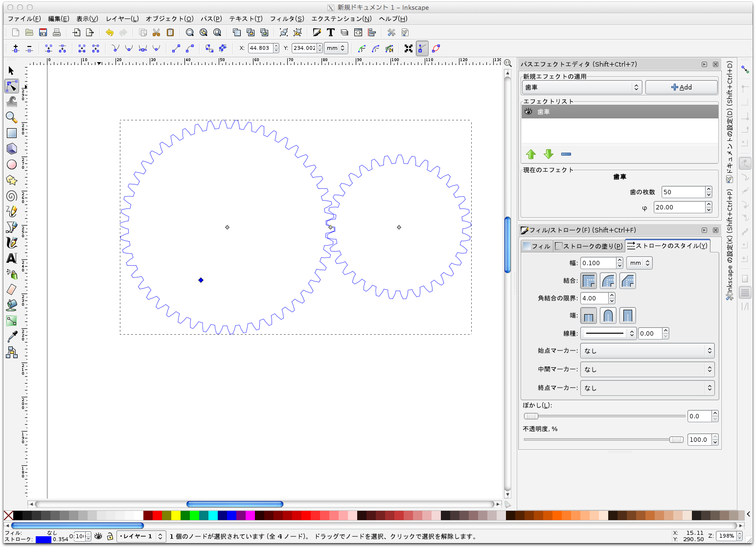Image resolution: width=756 pixels, height=548 pixels.
Task: Select the Pencil freehand tool
Action: (x=12, y=211)
